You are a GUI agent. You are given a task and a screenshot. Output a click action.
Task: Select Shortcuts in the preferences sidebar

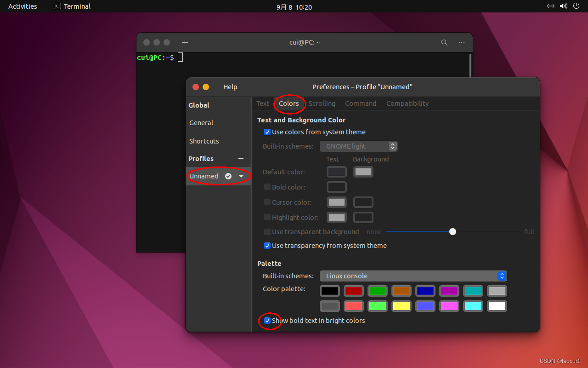(x=204, y=141)
